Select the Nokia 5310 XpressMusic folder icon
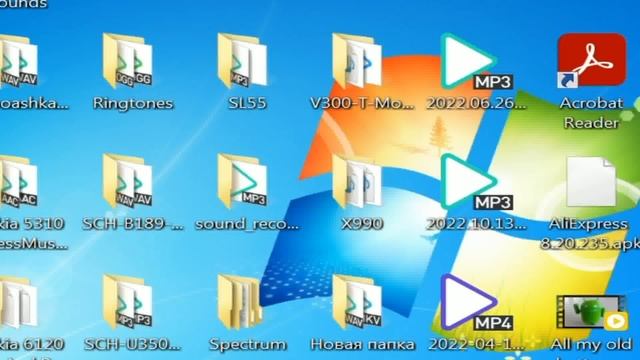Screen dimensions: 640x360 pyautogui.click(x=19, y=181)
